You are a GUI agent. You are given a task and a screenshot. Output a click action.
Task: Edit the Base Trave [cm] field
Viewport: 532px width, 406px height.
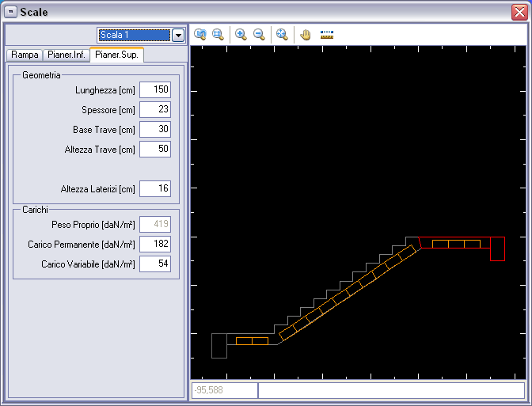pos(155,130)
